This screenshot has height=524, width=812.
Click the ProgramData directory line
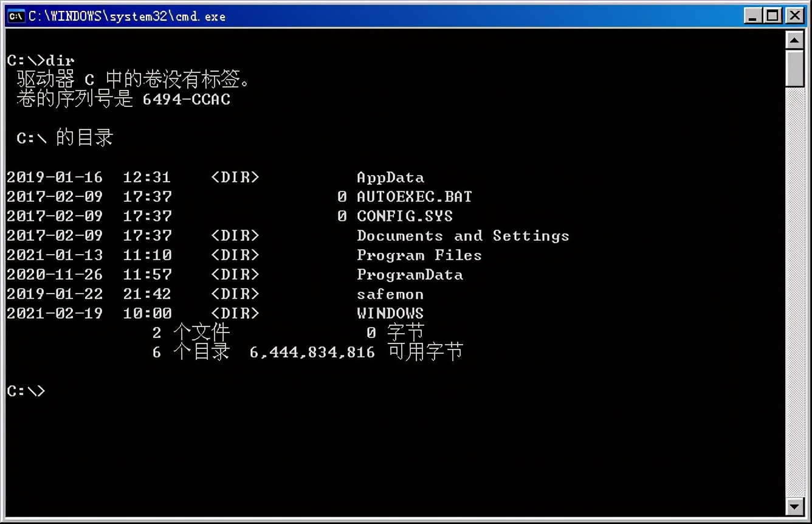point(410,274)
